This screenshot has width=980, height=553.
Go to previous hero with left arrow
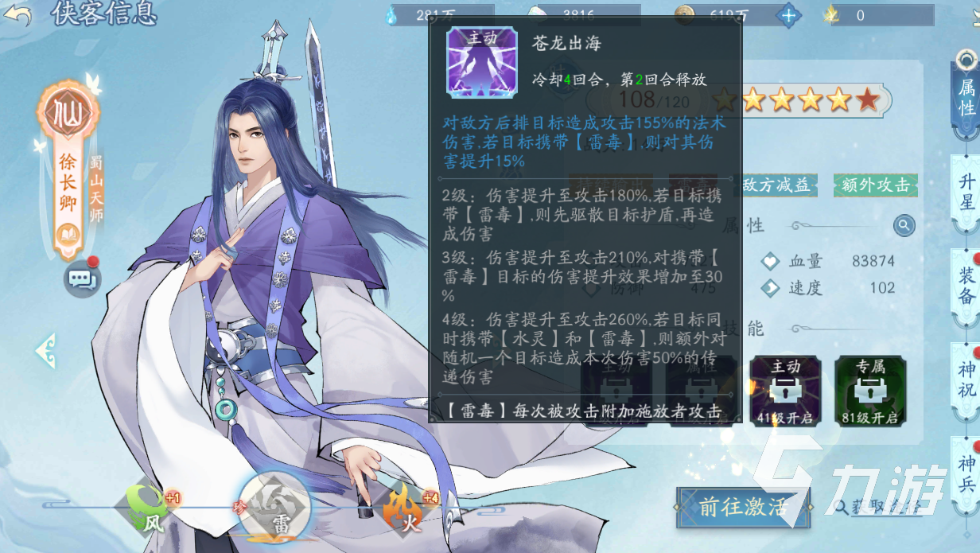click(45, 350)
